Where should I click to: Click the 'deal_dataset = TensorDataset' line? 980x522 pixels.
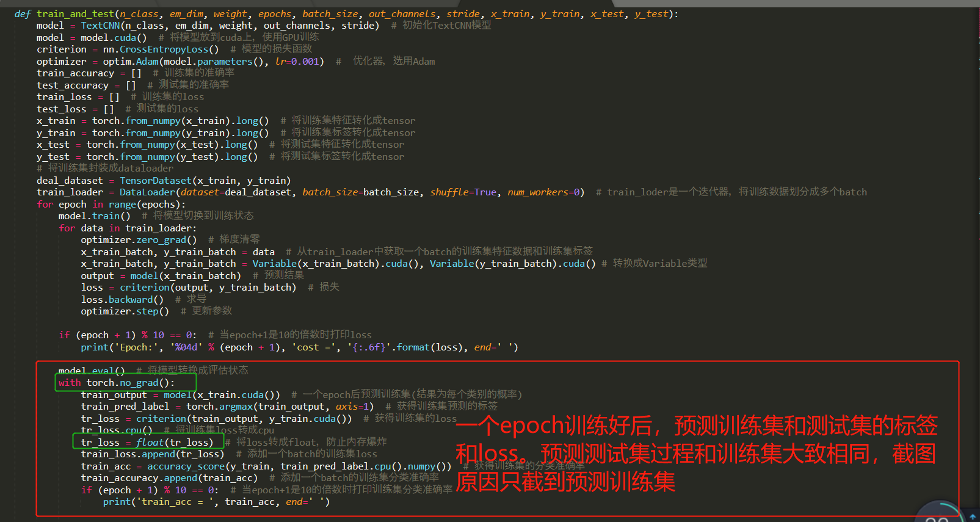(164, 181)
